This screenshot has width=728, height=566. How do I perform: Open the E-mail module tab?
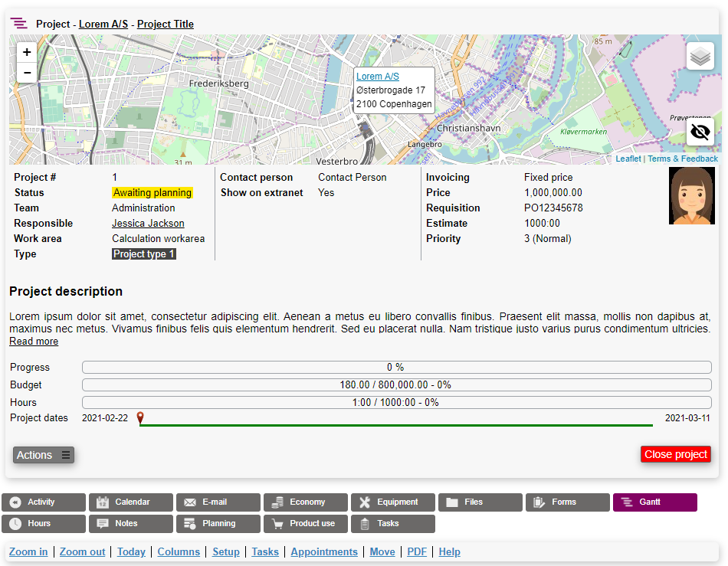218,502
